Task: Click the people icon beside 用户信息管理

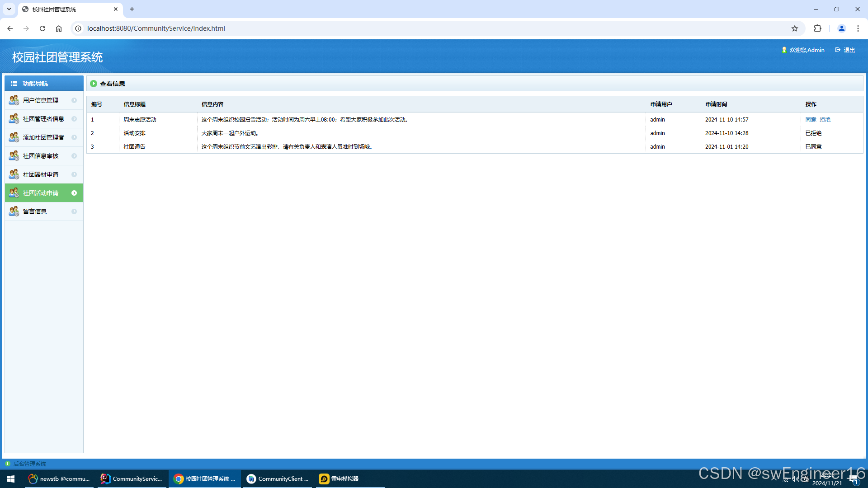Action: (x=14, y=100)
